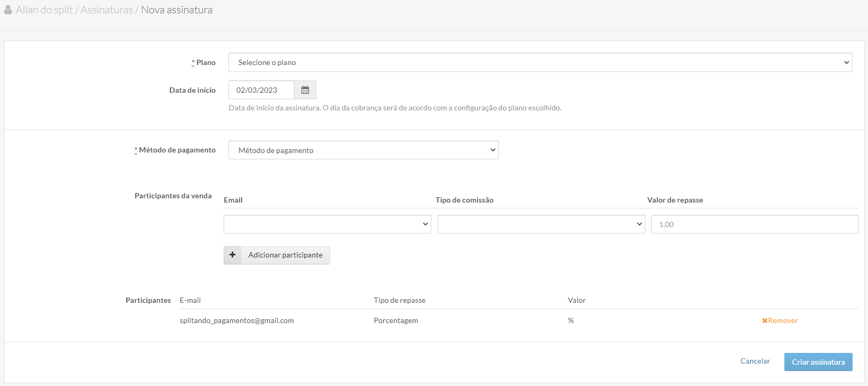
Task: Click the Nova assinatura breadcrumb title
Action: click(177, 10)
